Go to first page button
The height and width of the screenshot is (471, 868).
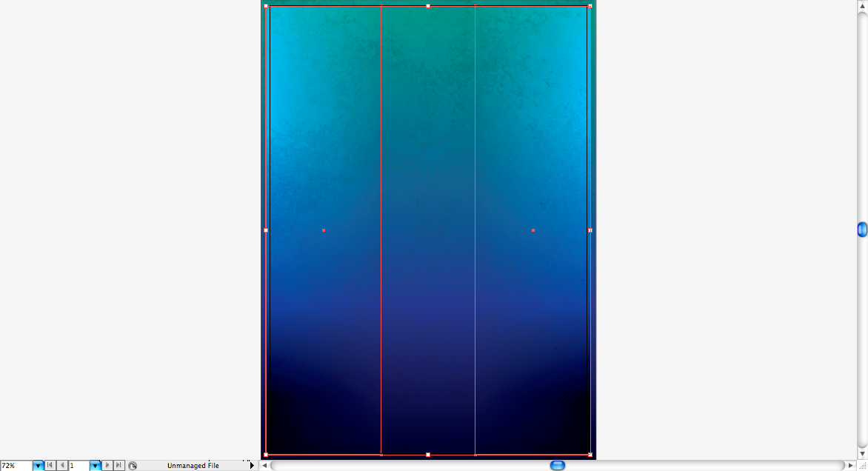[x=50, y=466]
